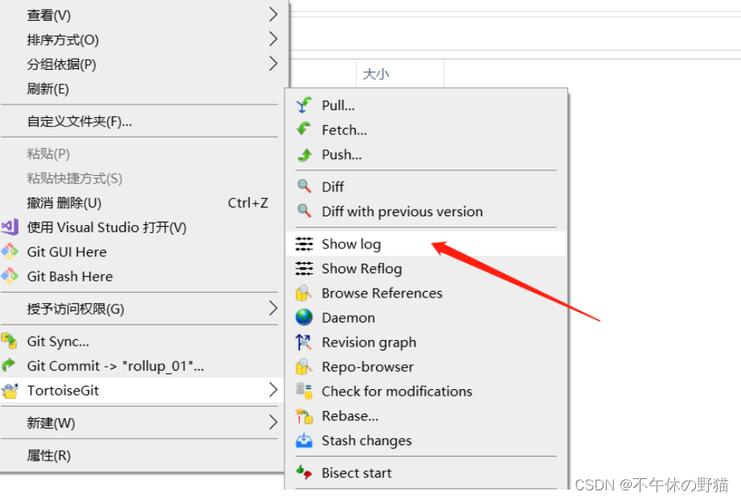This screenshot has width=741, height=500.
Task: Click the 查看(V) menu text
Action: pos(49,15)
